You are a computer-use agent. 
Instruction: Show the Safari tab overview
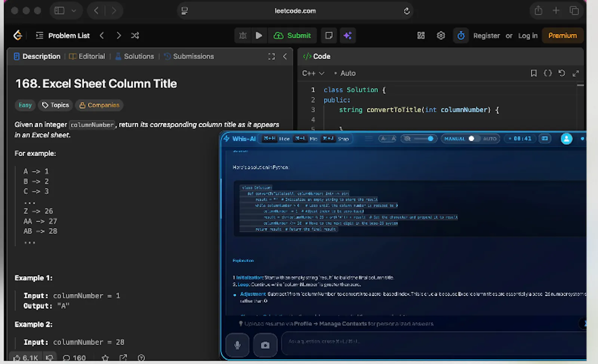coord(574,10)
